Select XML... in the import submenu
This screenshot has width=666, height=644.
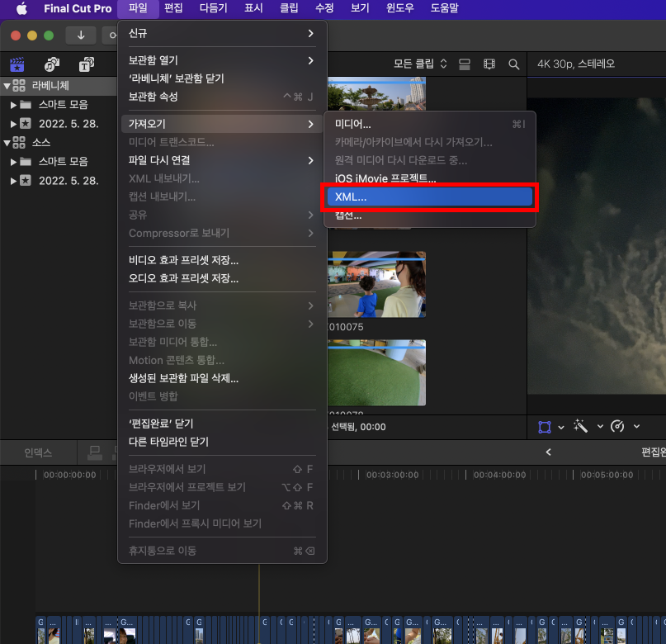429,197
